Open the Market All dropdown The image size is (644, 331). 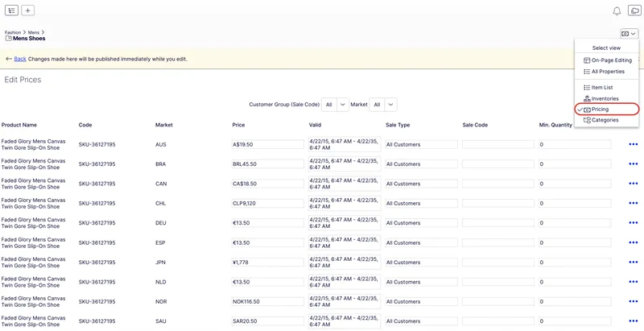383,105
